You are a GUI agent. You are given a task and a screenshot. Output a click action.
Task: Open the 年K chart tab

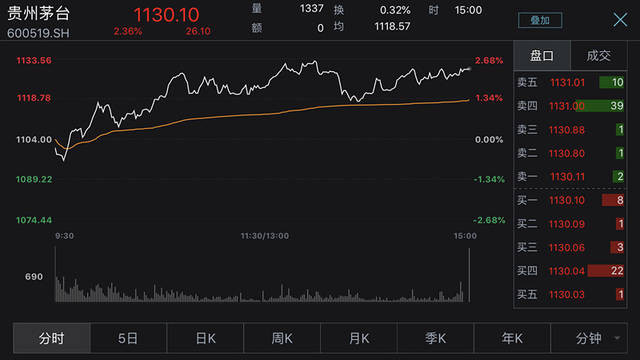(512, 338)
